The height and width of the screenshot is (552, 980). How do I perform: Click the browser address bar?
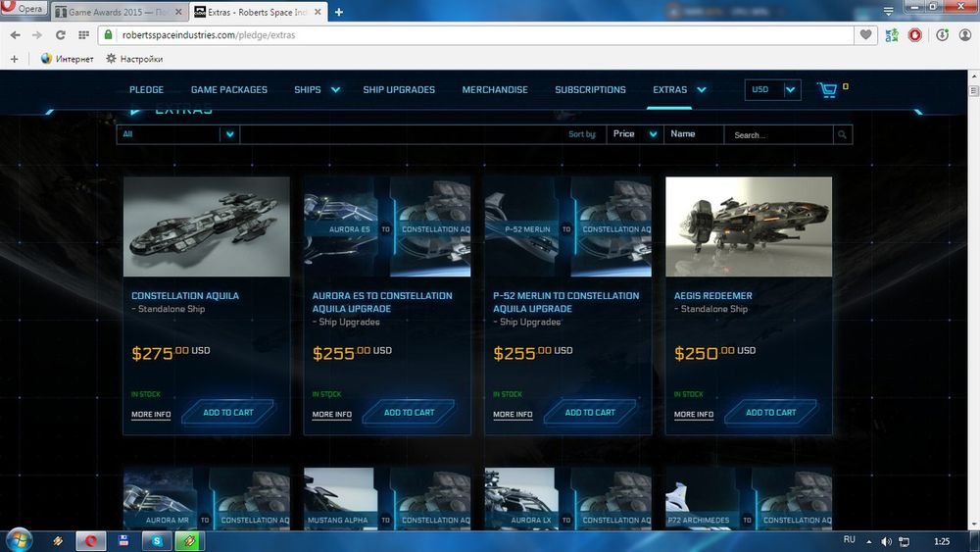click(475, 35)
